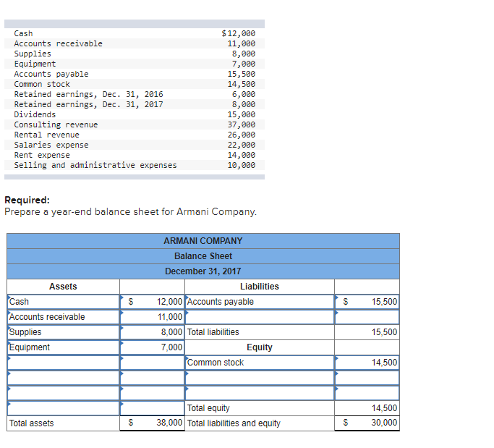494x448 pixels.
Task: Open the Common stock equity dropdown cell
Action: click(260, 363)
